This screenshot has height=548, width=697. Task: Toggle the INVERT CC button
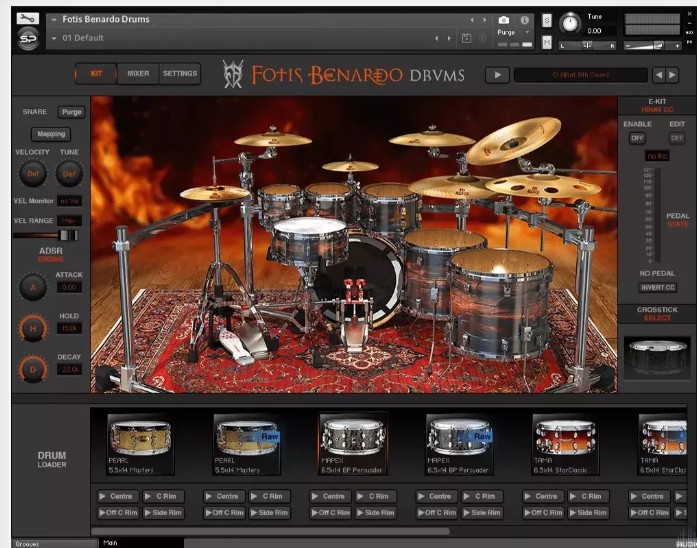pyautogui.click(x=658, y=288)
